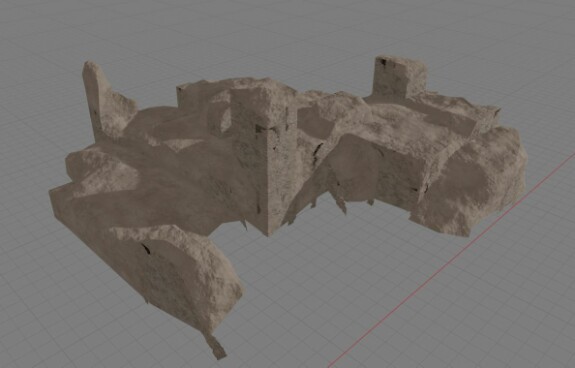Click the large rounded boulder on the right
The height and width of the screenshot is (368, 575).
pos(473,181)
